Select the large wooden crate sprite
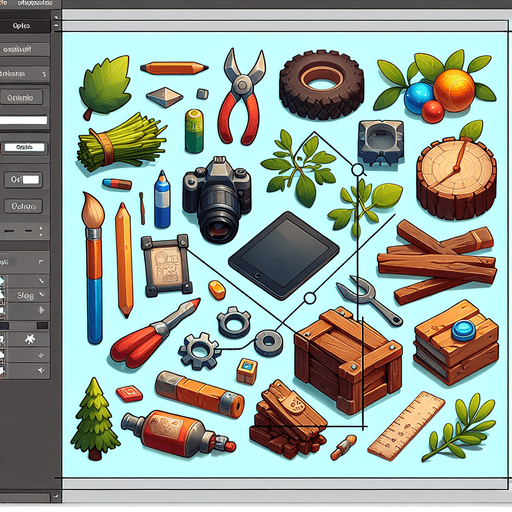Screen dimensions: 512x512 pyautogui.click(x=348, y=360)
